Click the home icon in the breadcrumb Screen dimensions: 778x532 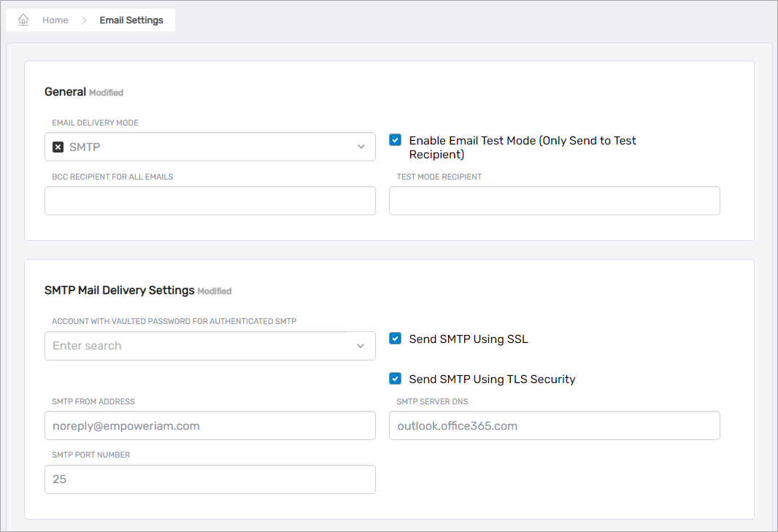[22, 18]
